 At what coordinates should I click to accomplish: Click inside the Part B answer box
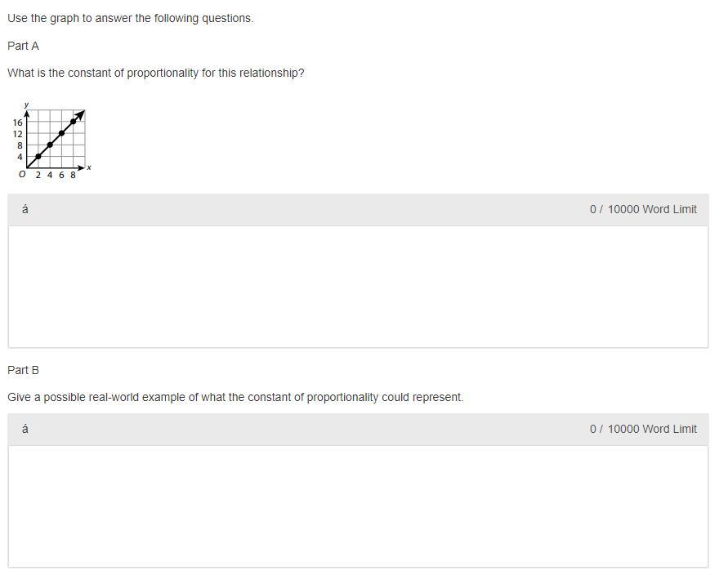pos(358,506)
